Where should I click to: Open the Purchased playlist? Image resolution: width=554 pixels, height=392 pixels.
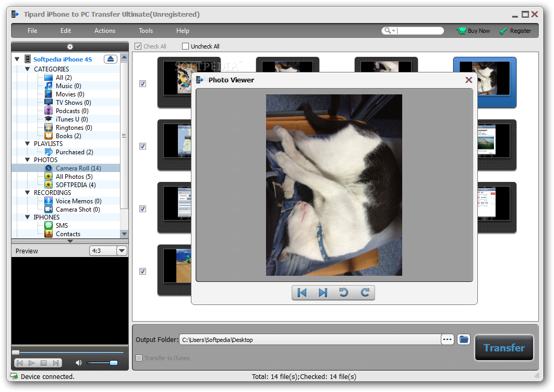pyautogui.click(x=74, y=152)
